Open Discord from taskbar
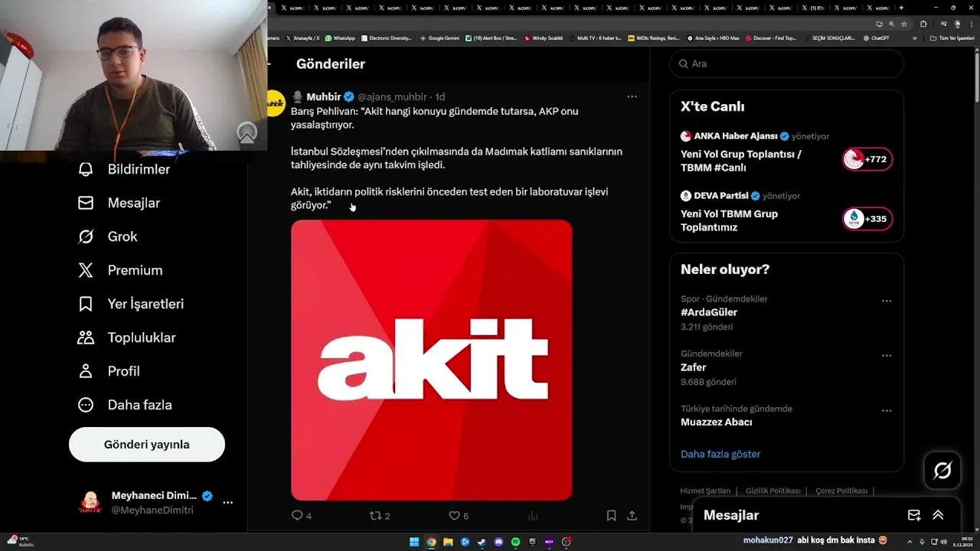The image size is (980, 551). click(498, 542)
